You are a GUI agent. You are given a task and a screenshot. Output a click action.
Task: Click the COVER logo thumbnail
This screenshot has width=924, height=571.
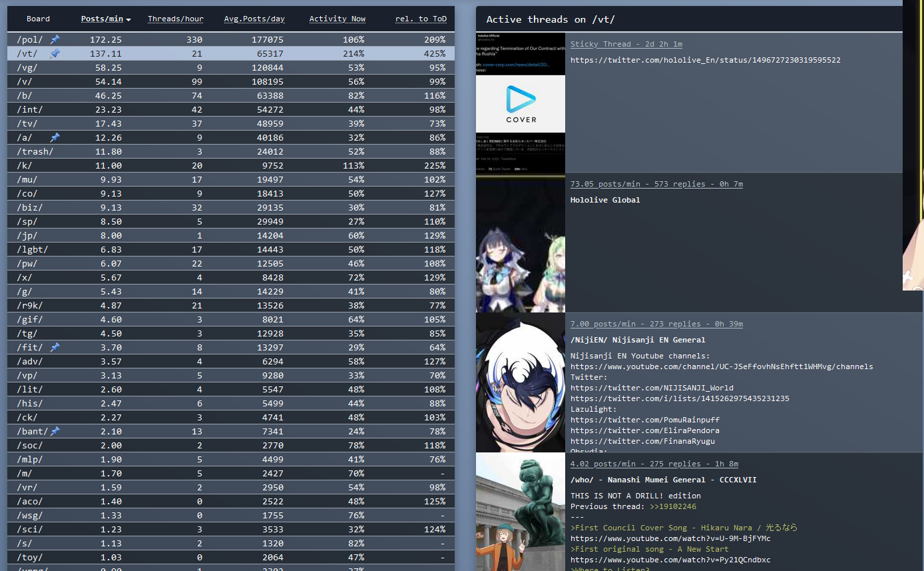tap(521, 103)
